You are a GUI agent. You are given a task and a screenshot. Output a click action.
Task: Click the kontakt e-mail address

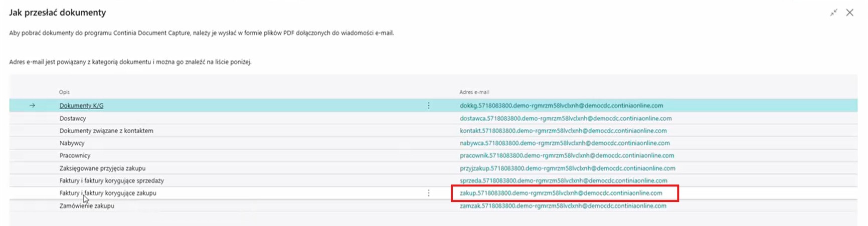563,131
